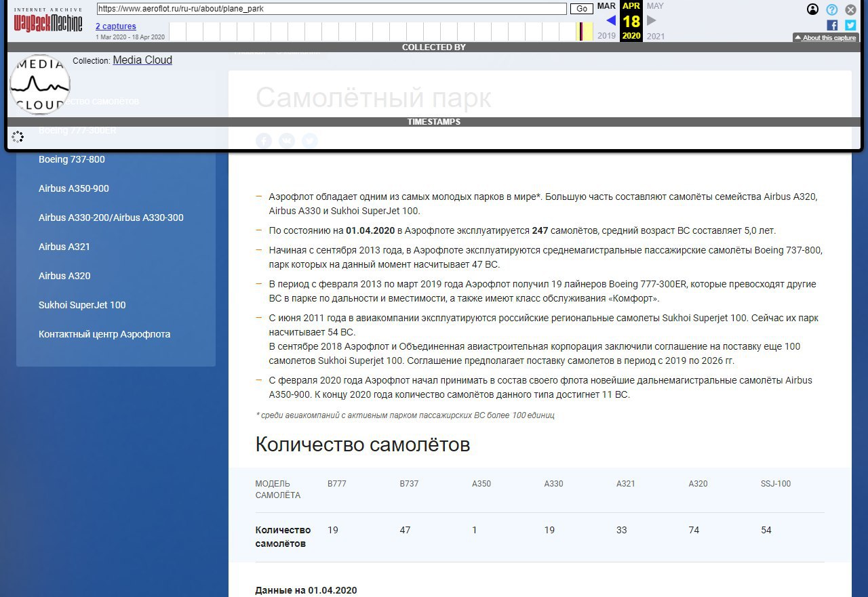Share this capture on Twitter
The image size is (868, 597).
coord(850,25)
